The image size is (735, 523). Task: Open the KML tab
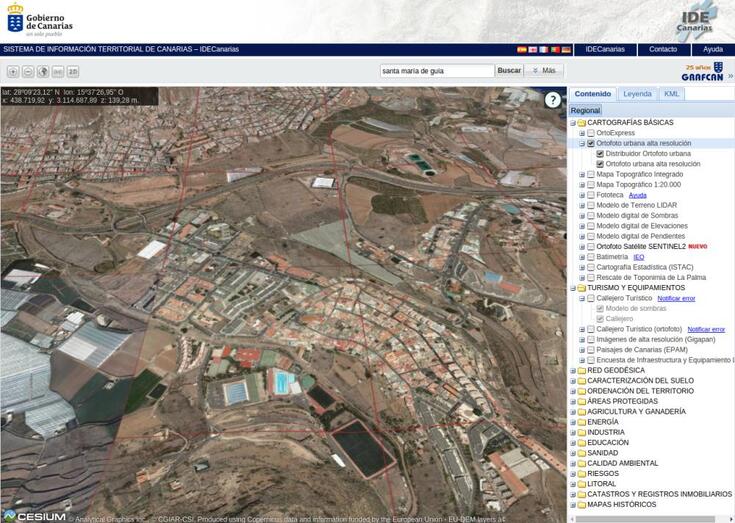[x=671, y=94]
